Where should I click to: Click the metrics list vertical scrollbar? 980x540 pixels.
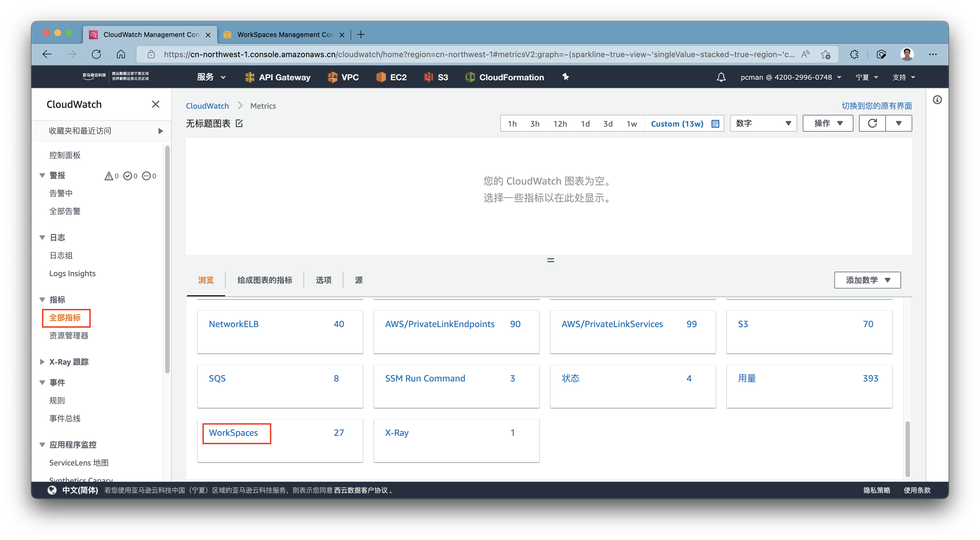pyautogui.click(x=907, y=449)
